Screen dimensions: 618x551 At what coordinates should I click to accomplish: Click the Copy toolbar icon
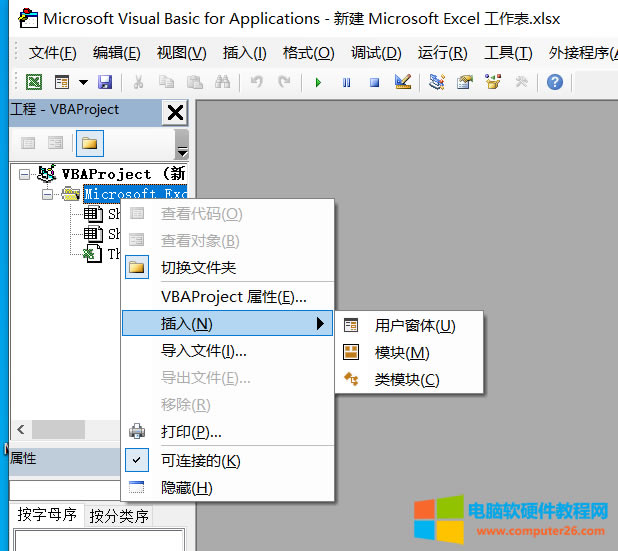166,82
